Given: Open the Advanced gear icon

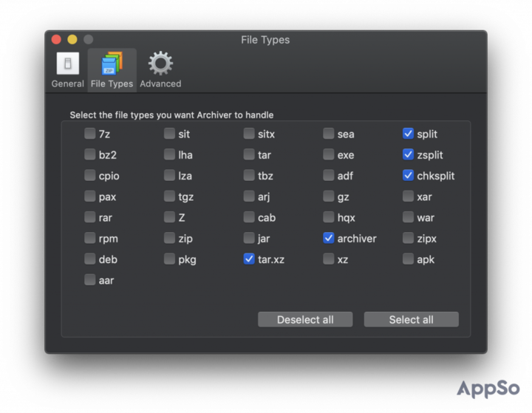Looking at the screenshot, I should (160, 63).
